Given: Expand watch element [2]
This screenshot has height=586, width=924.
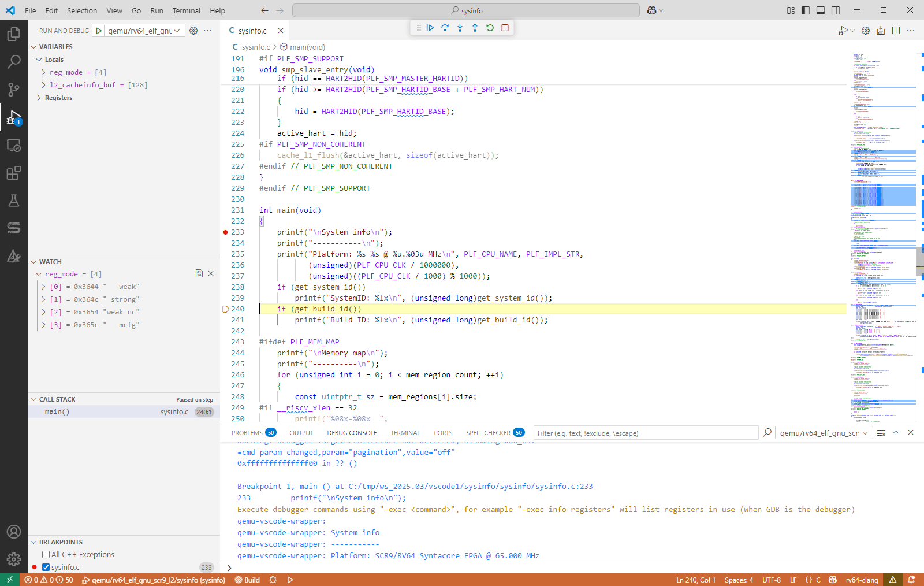Looking at the screenshot, I should tap(44, 312).
